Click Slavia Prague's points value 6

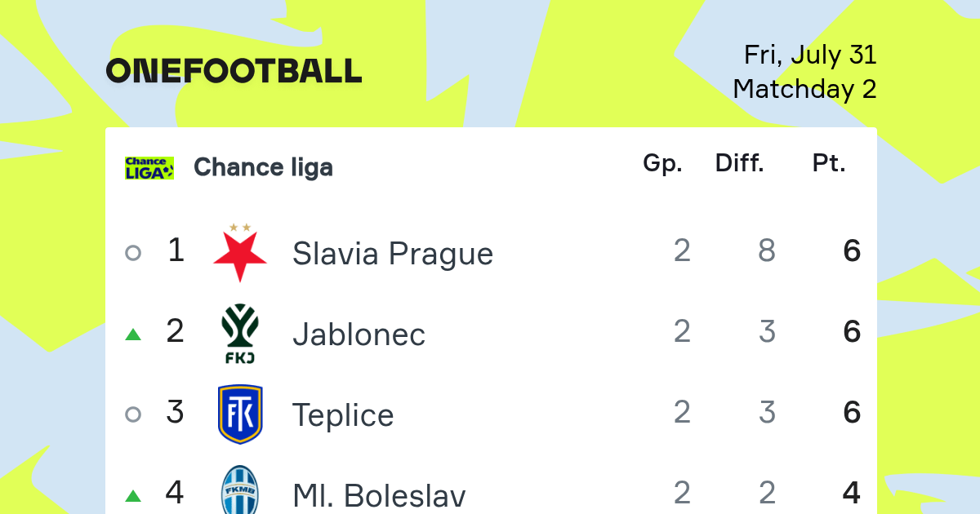click(852, 251)
